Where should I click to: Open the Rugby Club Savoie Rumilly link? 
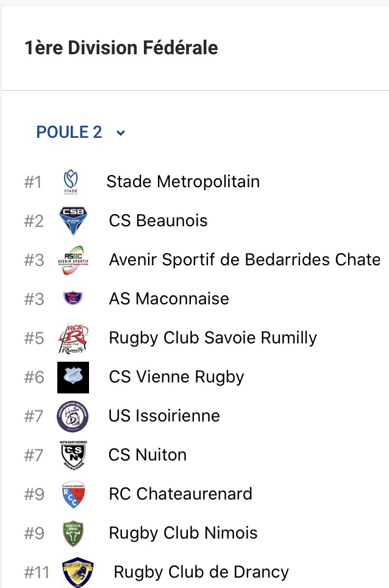[213, 338]
